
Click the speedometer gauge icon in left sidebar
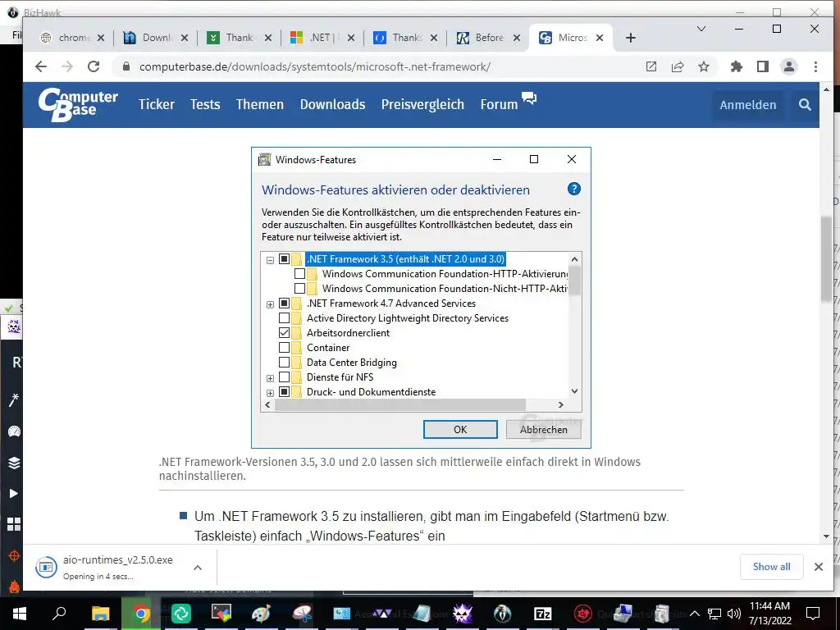14,431
